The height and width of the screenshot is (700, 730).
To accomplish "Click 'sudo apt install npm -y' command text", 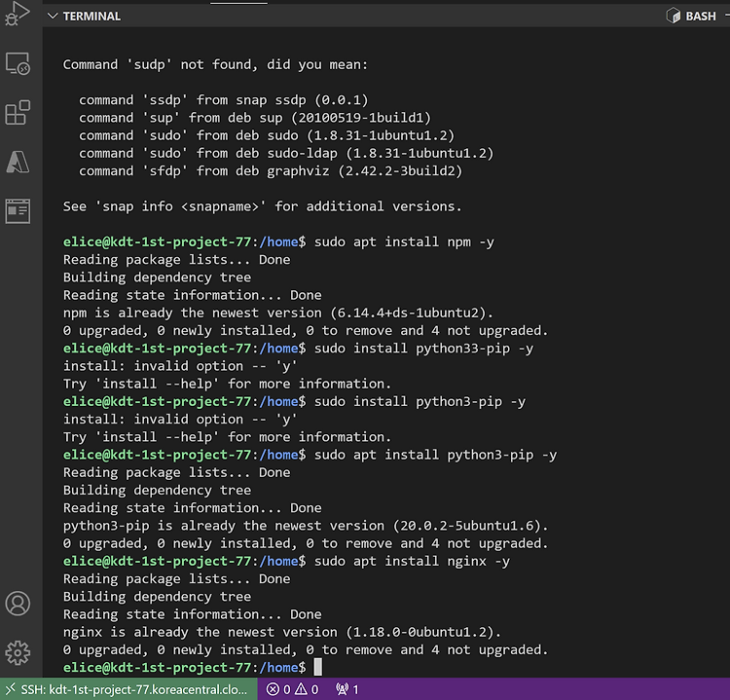I will coord(404,242).
